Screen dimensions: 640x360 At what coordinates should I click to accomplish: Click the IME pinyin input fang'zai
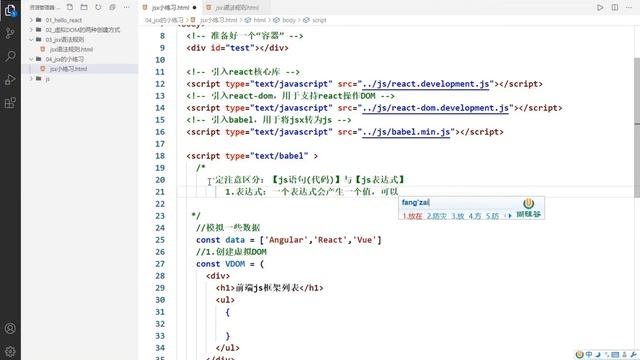point(416,202)
